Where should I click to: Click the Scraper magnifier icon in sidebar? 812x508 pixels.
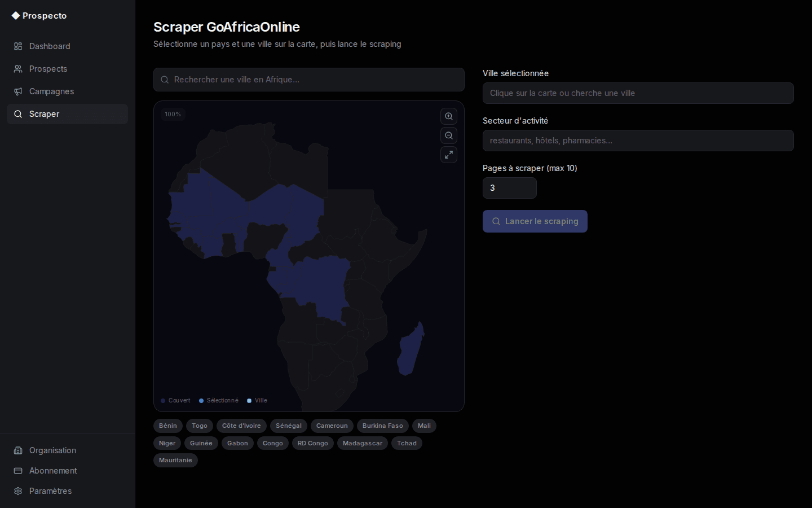18,114
